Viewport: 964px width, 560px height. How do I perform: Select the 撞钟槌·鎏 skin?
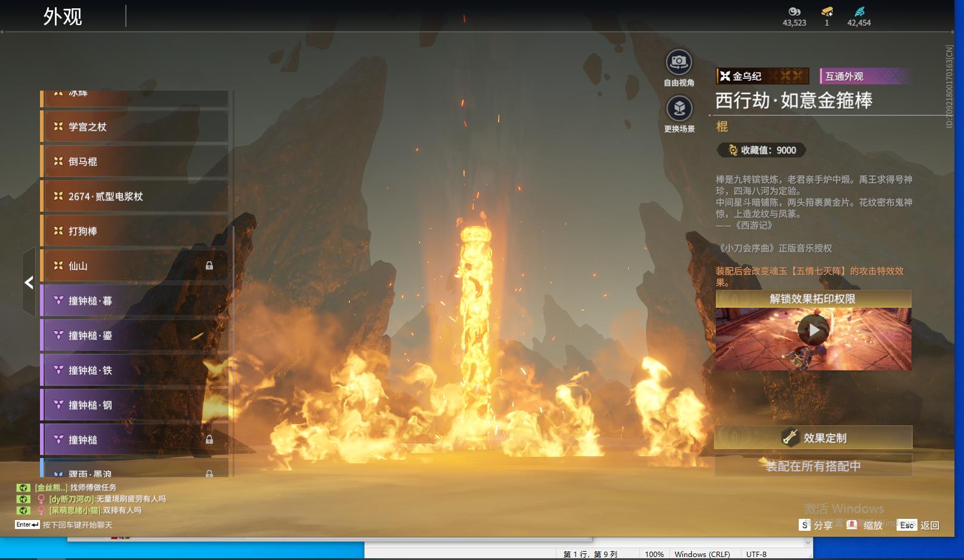(x=135, y=335)
